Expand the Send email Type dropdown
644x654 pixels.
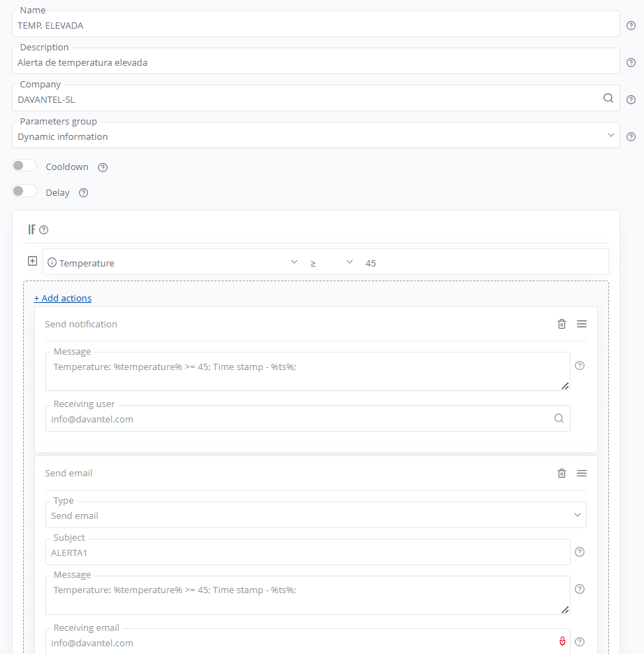pos(315,515)
